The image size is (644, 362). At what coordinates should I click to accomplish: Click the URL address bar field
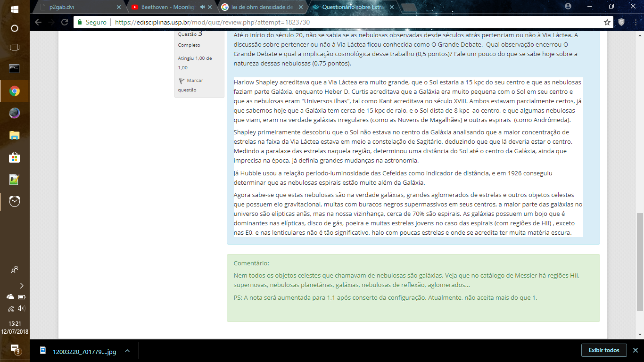tap(330, 22)
